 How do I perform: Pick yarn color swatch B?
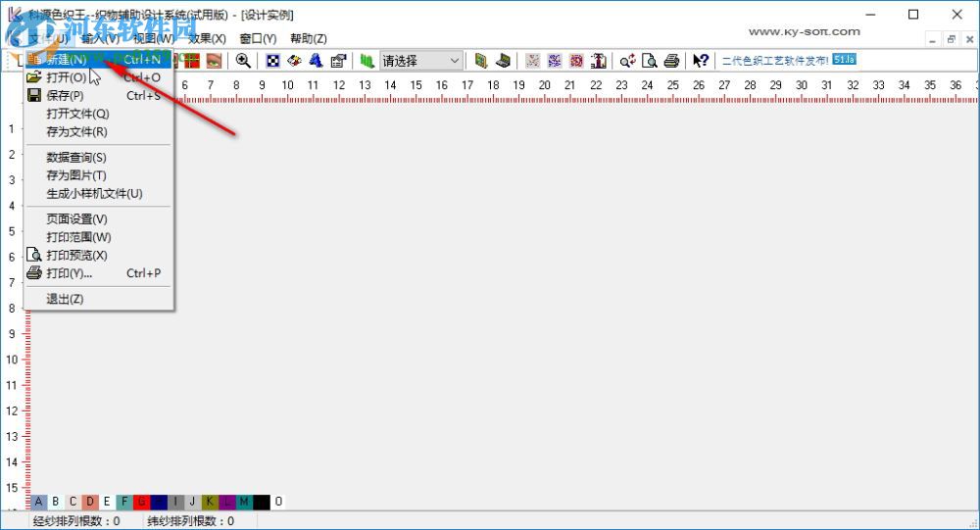(x=56, y=502)
